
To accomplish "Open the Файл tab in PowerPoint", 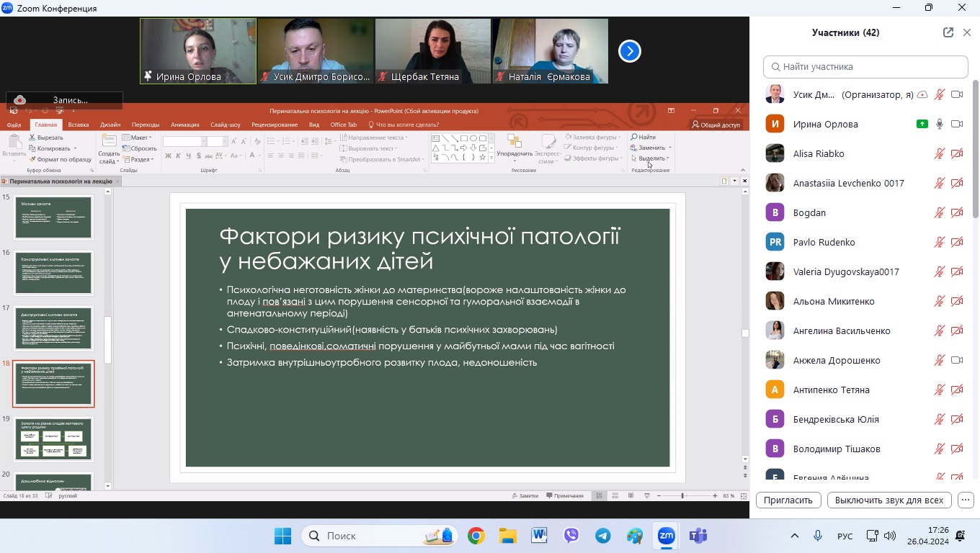I will [x=14, y=125].
